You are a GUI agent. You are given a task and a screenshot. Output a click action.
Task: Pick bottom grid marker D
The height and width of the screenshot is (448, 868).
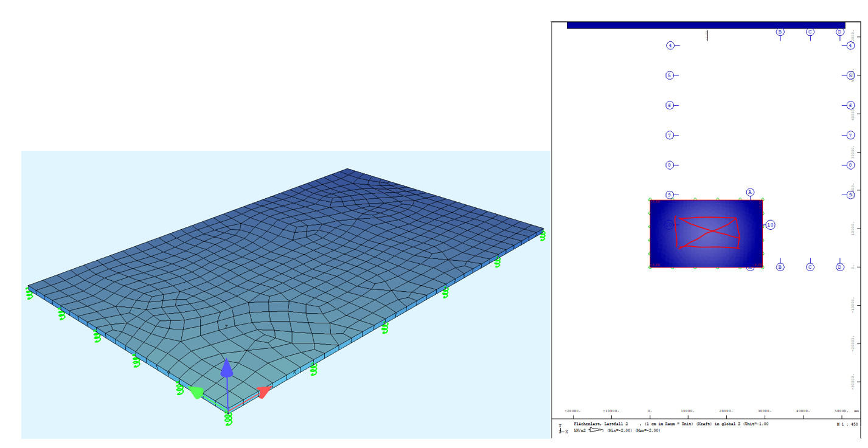tap(840, 267)
